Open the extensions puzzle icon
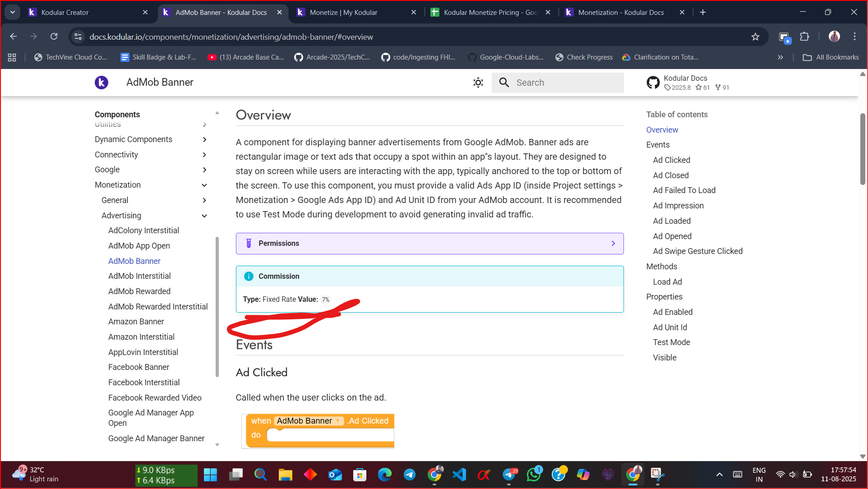The height and width of the screenshot is (489, 868). (804, 37)
